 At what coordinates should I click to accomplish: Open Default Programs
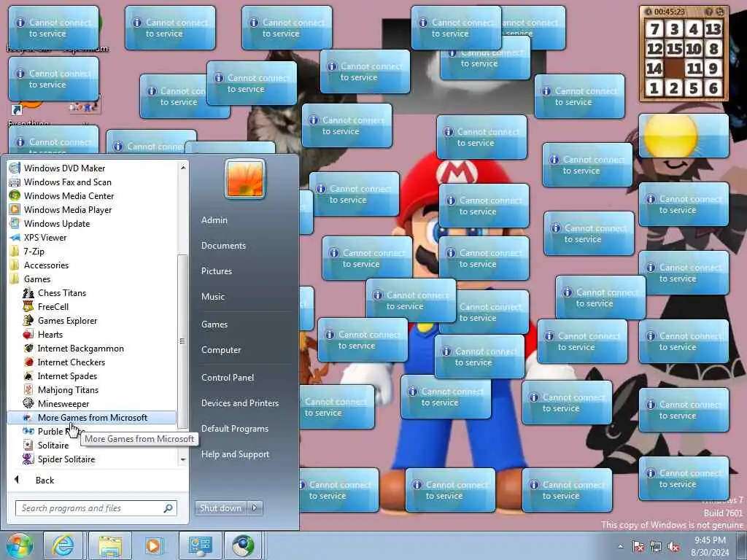point(235,429)
